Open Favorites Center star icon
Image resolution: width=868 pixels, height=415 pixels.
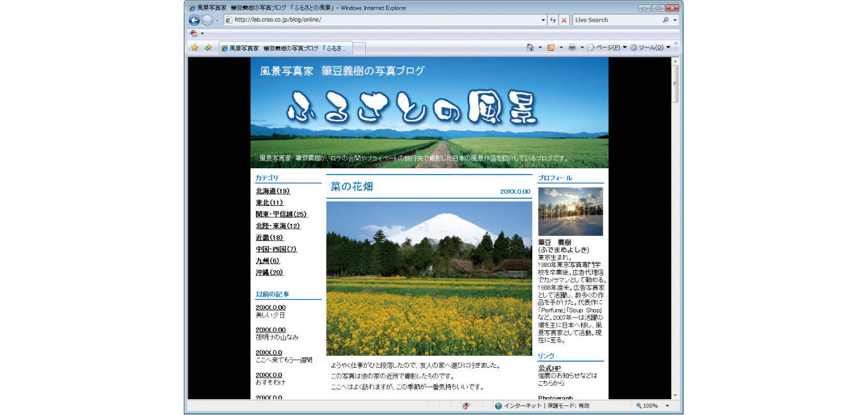click(x=195, y=48)
